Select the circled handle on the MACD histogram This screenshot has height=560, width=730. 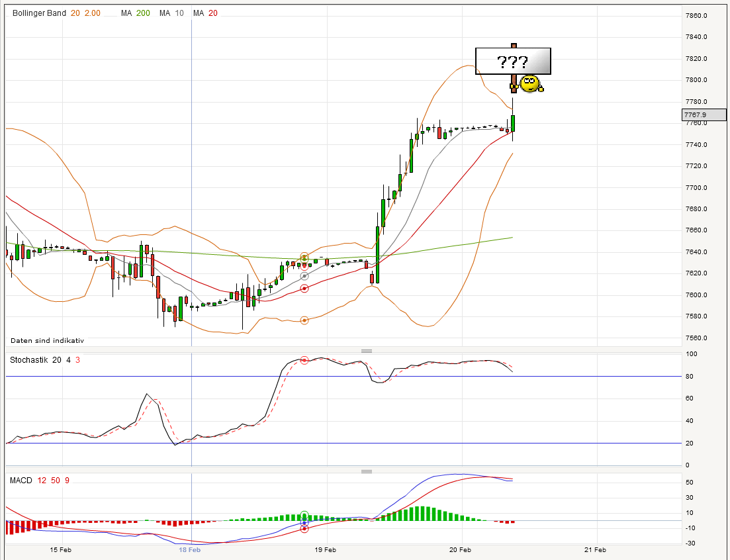(x=304, y=515)
